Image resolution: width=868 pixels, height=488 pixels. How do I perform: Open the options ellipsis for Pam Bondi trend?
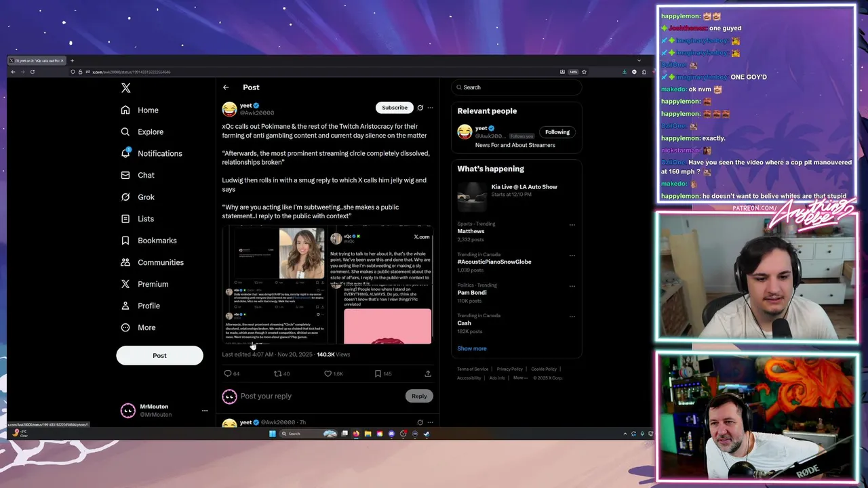point(572,286)
